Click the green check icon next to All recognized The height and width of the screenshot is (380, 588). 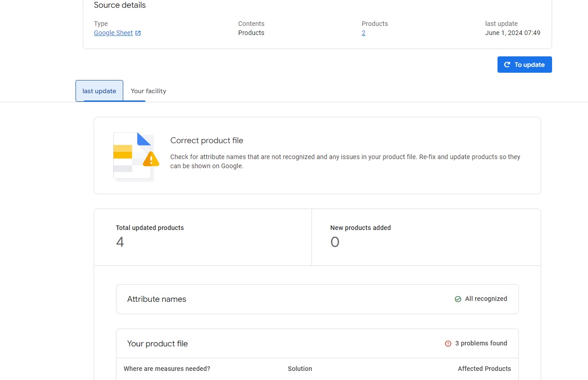[458, 299]
